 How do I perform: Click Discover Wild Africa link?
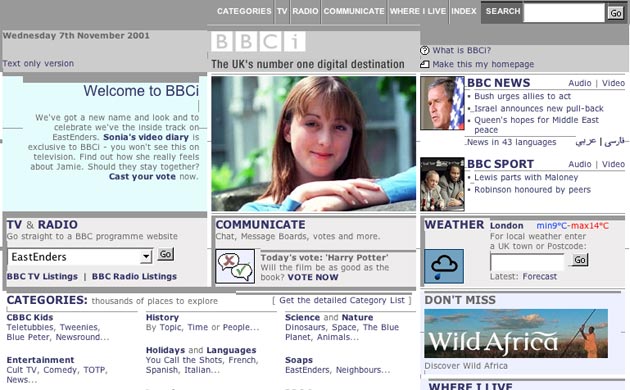pos(466,366)
